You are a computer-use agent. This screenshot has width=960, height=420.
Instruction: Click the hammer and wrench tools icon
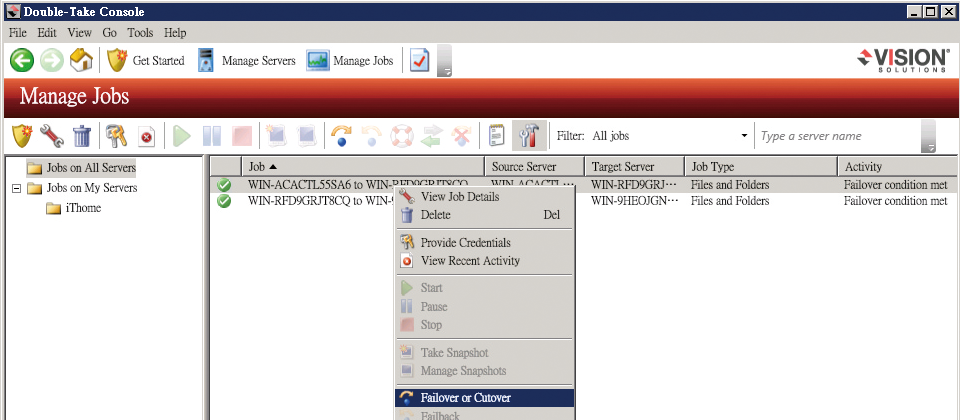(527, 135)
